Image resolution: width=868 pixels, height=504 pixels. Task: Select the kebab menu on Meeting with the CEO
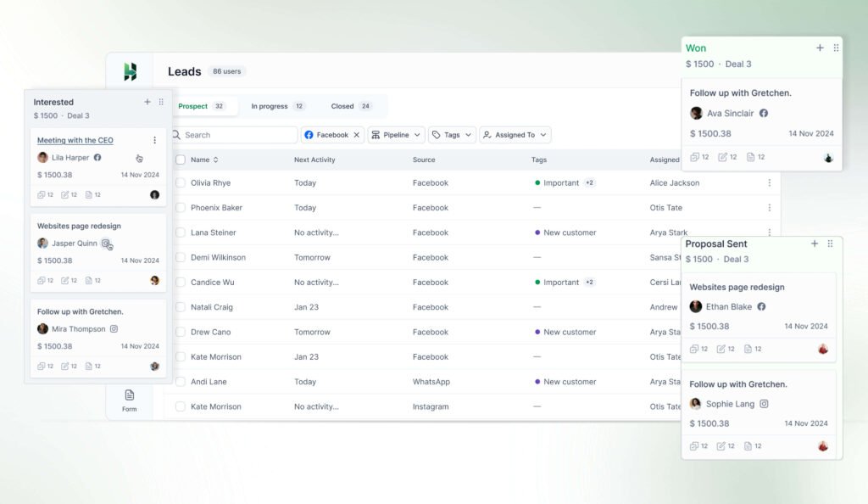pyautogui.click(x=153, y=139)
